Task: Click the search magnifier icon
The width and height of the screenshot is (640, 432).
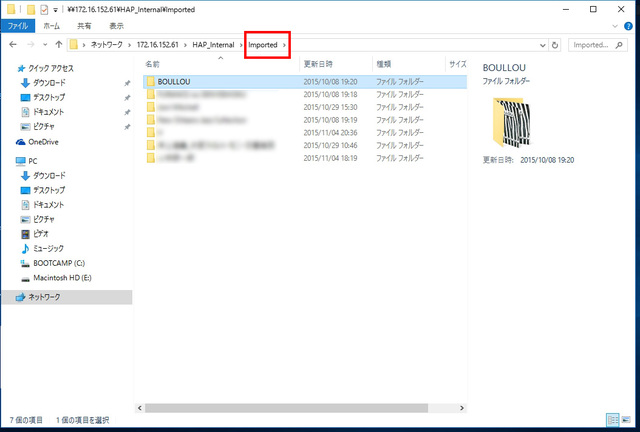Action: 619,45
